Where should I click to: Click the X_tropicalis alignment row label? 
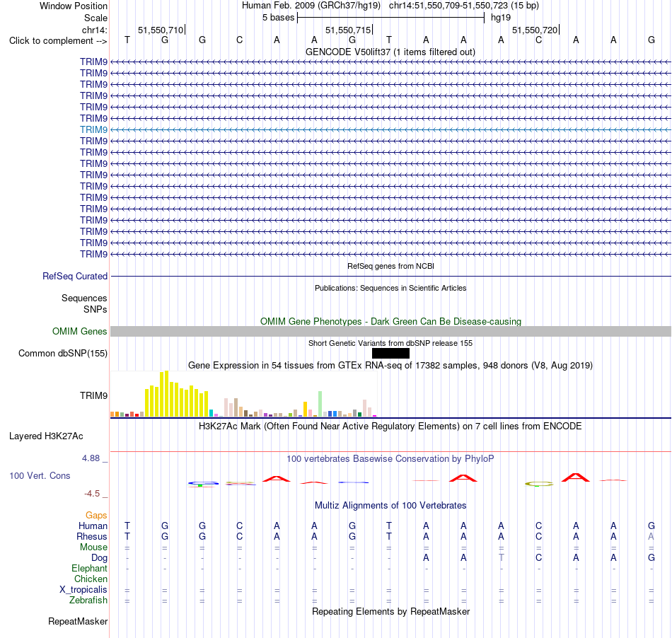pos(83,590)
